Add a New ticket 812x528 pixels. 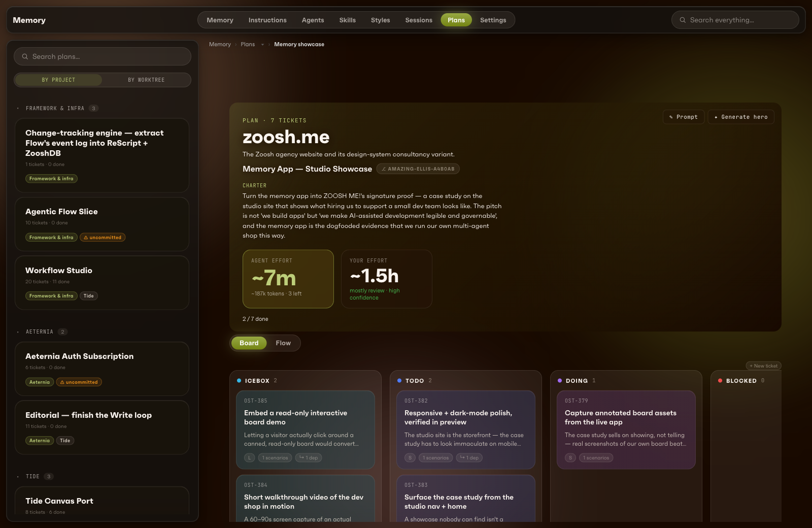(x=763, y=366)
